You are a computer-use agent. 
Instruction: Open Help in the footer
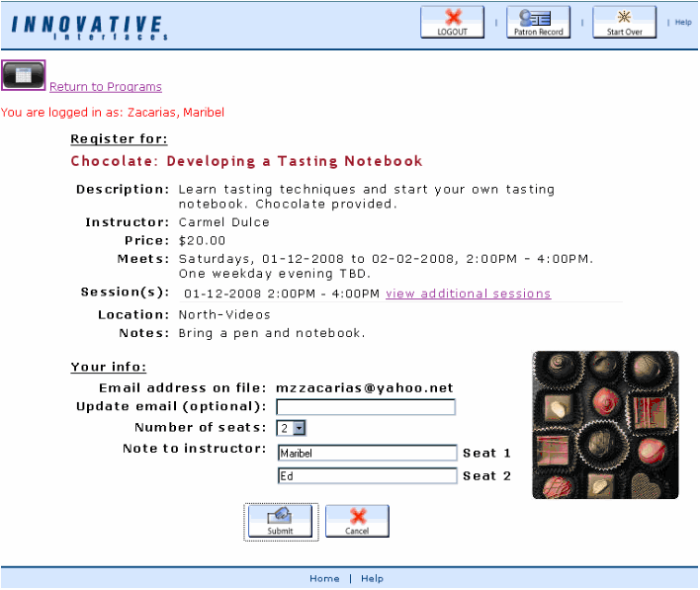tap(372, 578)
